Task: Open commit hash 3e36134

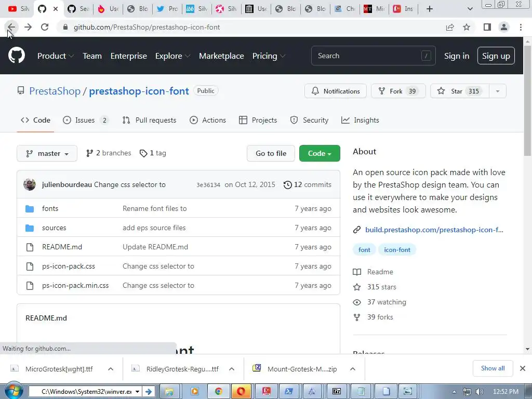Action: tap(208, 185)
